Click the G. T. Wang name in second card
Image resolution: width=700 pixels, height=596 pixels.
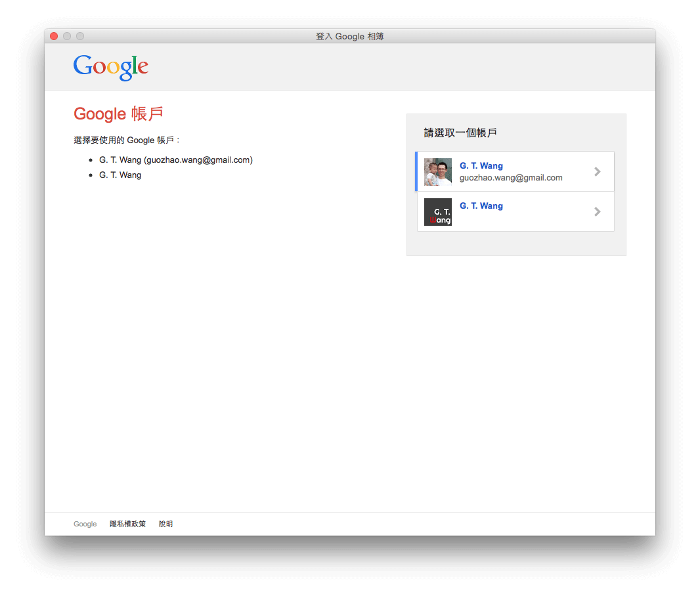(x=481, y=205)
